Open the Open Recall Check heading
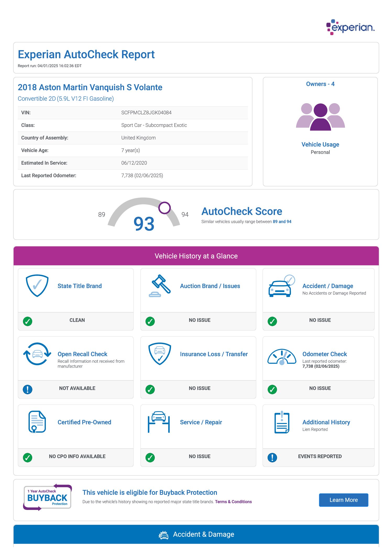Image resolution: width=392 pixels, height=555 pixels. tap(82, 354)
